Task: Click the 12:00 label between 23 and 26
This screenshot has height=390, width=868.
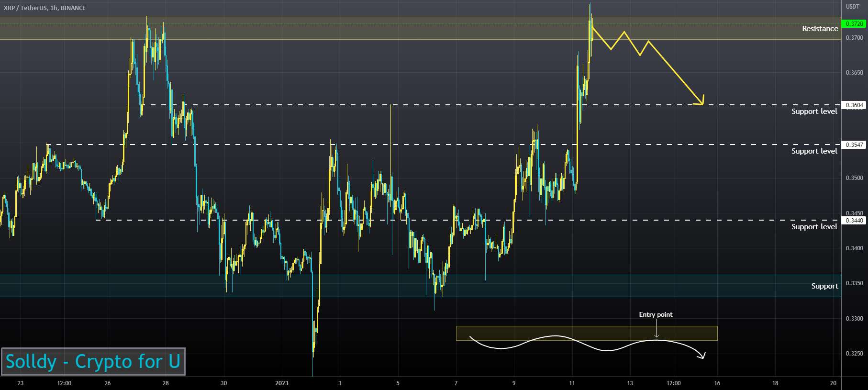Action: (64, 383)
